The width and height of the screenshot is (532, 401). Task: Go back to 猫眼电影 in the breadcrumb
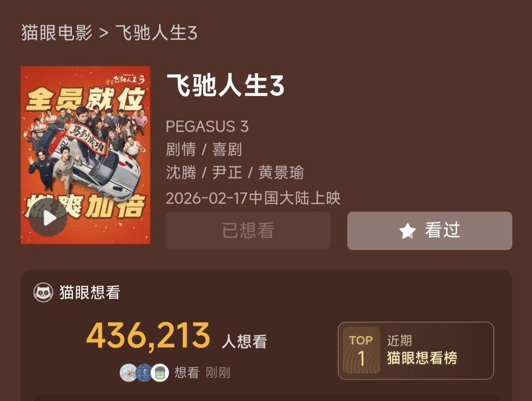point(57,33)
